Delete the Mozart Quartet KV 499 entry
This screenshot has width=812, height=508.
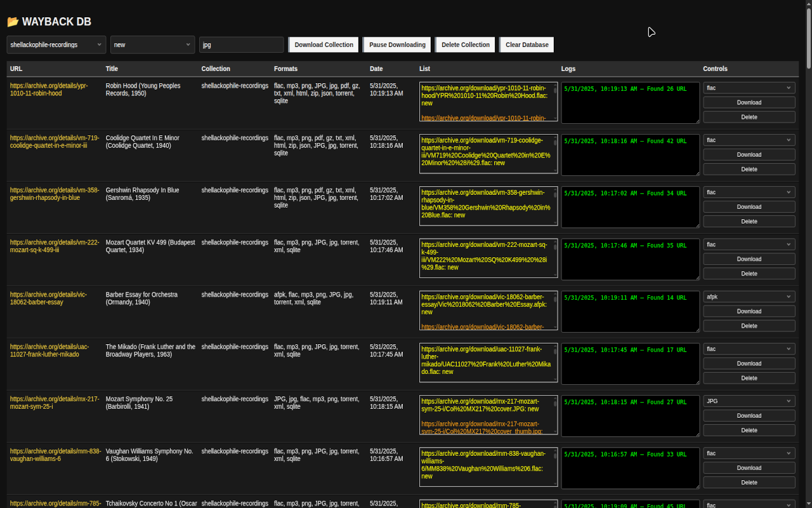749,273
